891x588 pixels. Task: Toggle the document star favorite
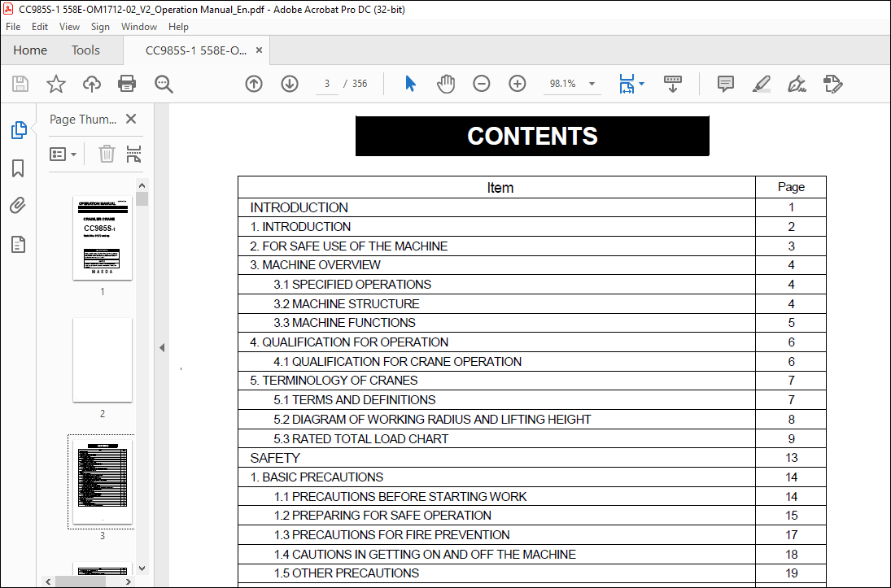pos(55,84)
